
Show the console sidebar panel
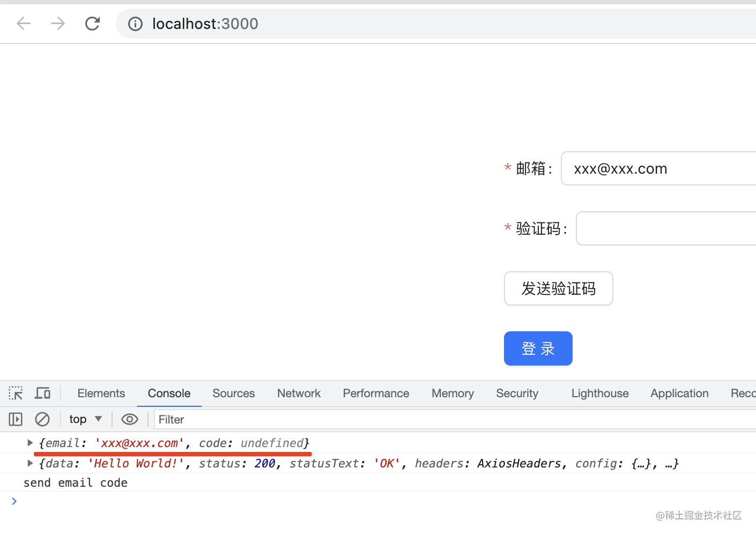tap(16, 419)
